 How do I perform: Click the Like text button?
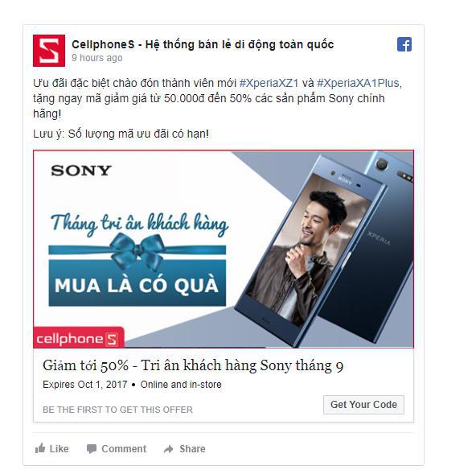pos(59,449)
